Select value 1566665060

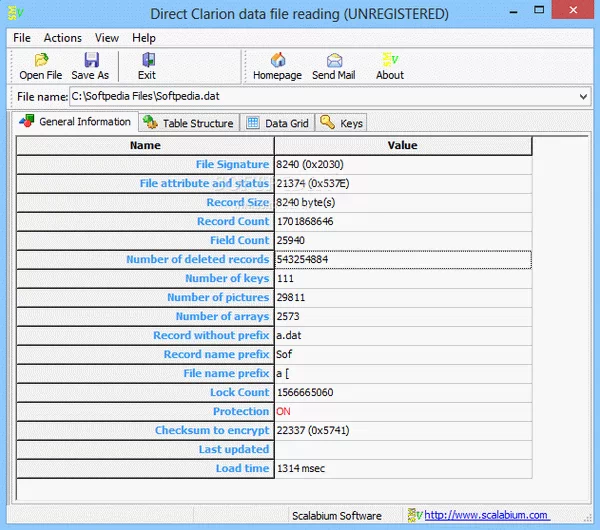(305, 392)
